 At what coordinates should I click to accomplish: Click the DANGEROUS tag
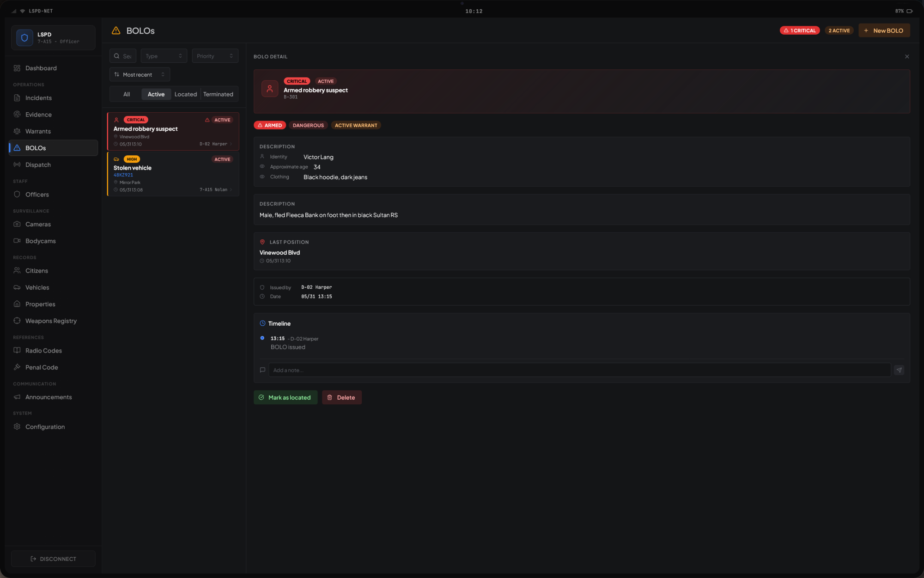(308, 125)
